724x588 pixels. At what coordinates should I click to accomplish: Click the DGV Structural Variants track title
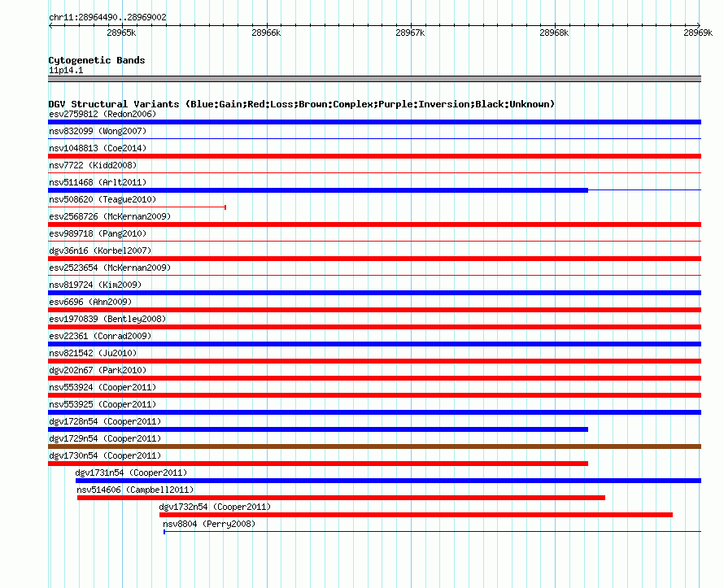point(301,104)
